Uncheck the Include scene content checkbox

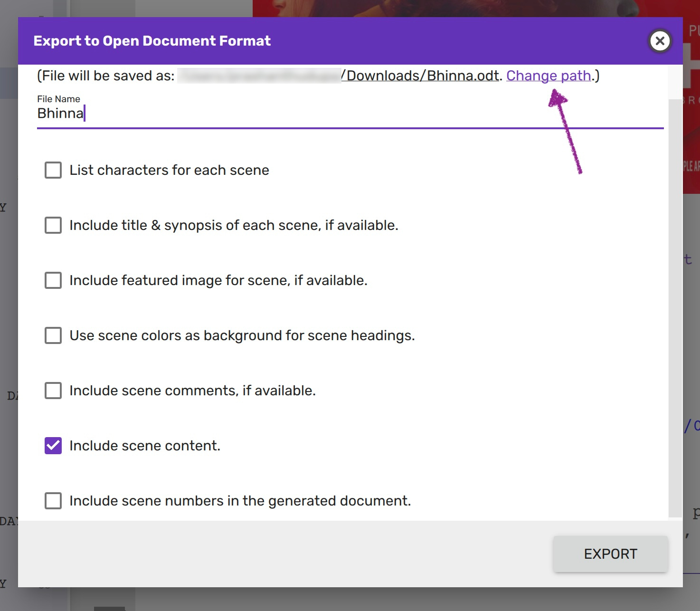pos(53,446)
